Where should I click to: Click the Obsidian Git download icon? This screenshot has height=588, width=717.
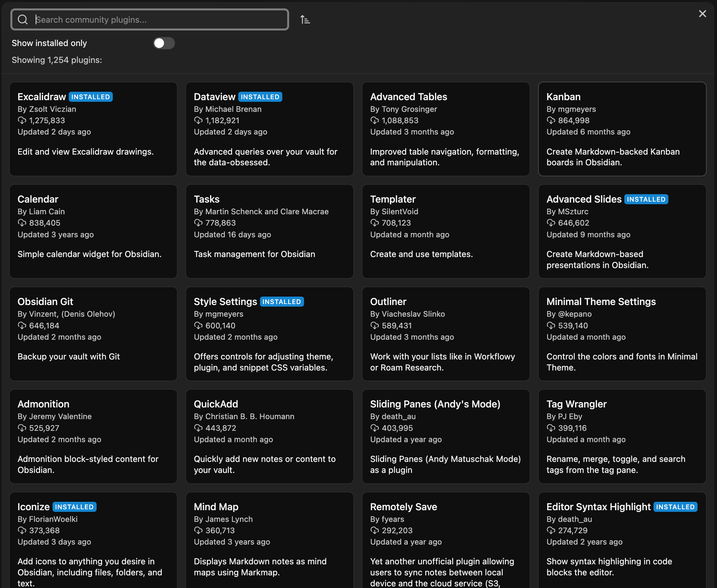(x=22, y=325)
